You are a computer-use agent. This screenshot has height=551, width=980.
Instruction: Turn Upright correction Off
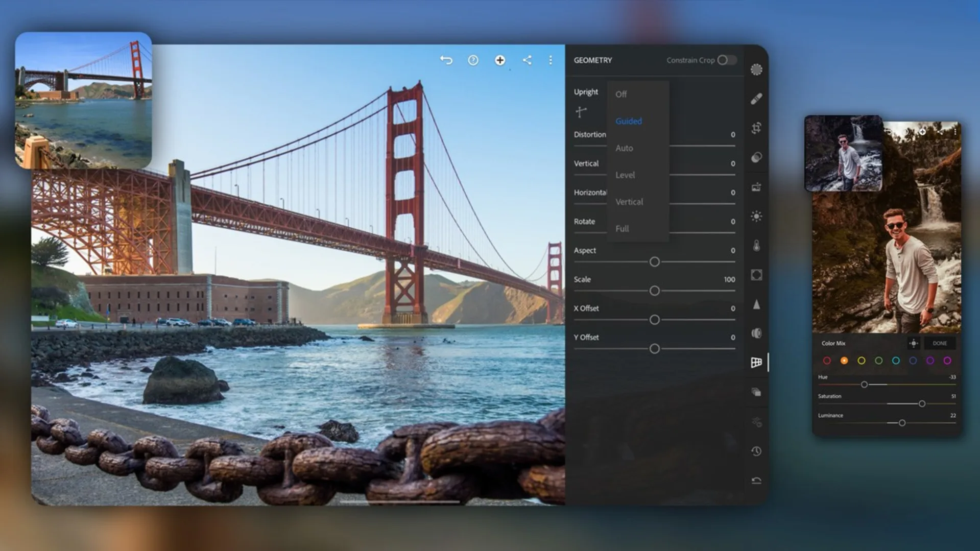[621, 94]
